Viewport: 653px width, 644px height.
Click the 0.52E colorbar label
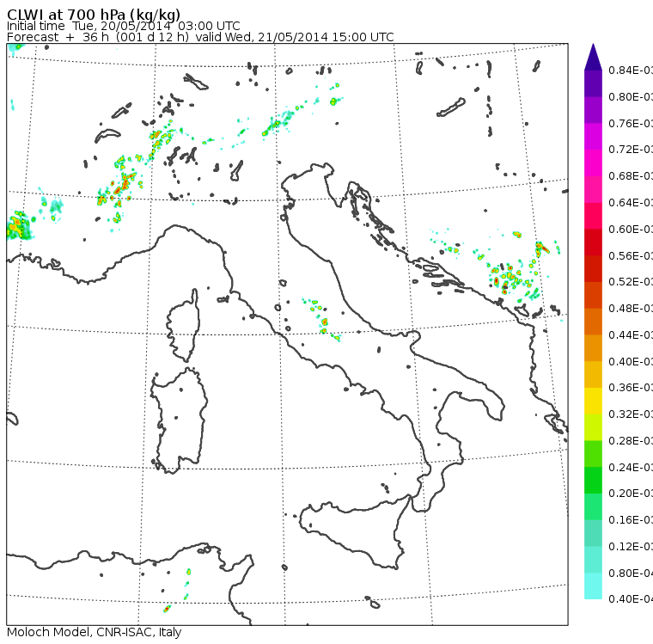631,282
